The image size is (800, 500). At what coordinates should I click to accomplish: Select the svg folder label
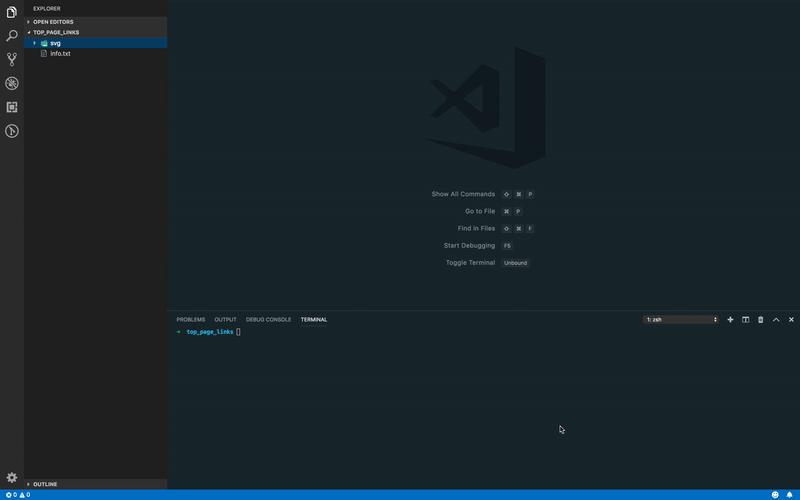pyautogui.click(x=55, y=43)
